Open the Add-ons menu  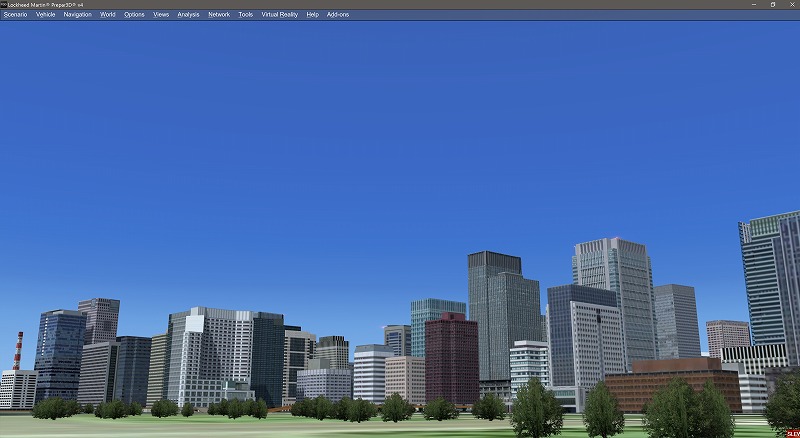point(338,15)
